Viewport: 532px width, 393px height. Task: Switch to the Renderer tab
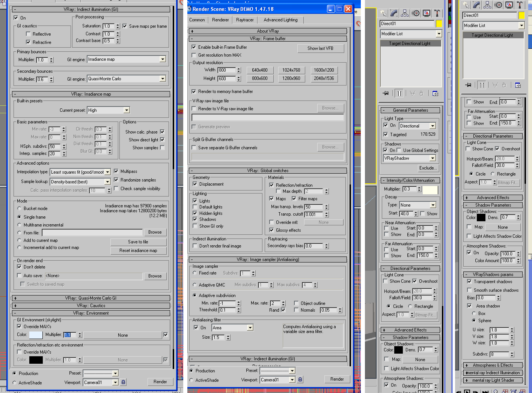tap(220, 20)
